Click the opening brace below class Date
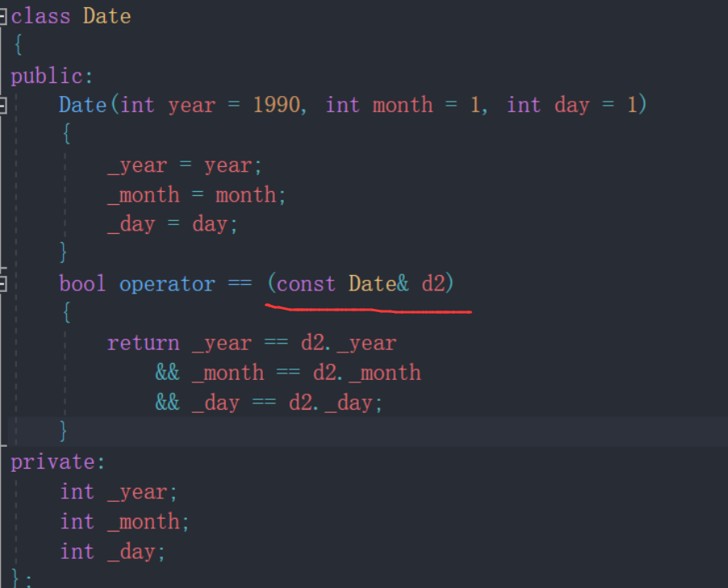 [x=19, y=45]
